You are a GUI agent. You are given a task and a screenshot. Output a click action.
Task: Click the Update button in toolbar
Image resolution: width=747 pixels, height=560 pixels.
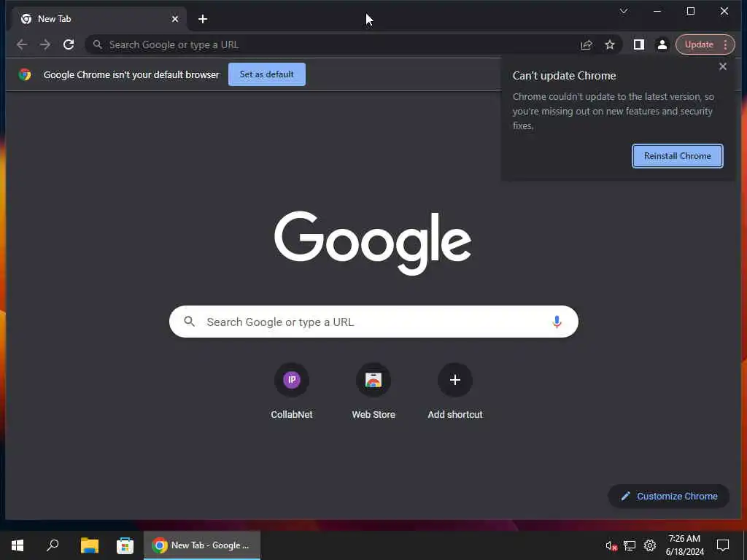pyautogui.click(x=699, y=44)
